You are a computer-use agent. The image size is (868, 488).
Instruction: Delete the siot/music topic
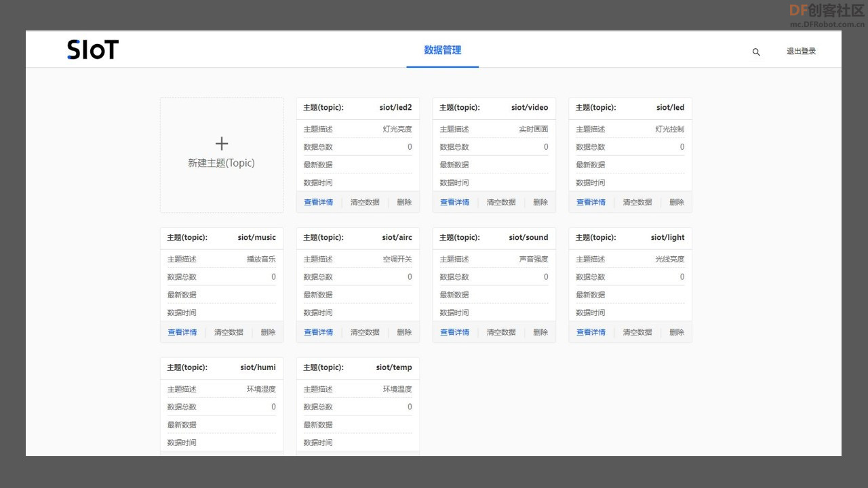tap(268, 332)
